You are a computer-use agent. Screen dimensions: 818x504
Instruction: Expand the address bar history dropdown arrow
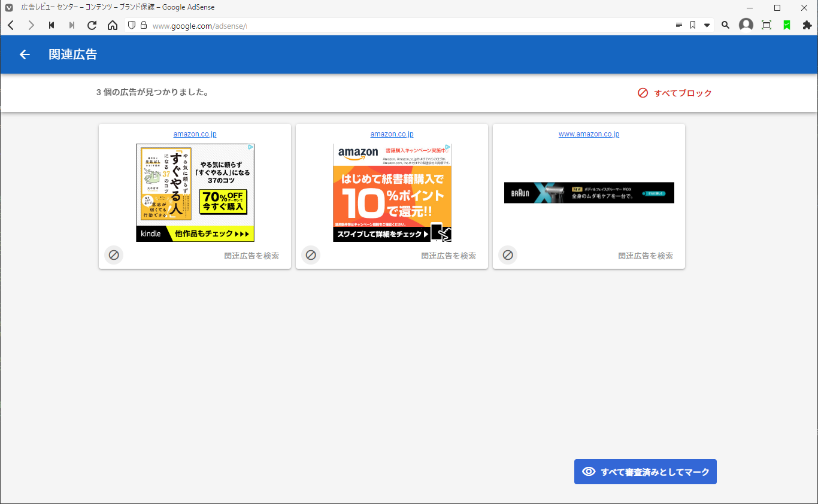tap(707, 26)
